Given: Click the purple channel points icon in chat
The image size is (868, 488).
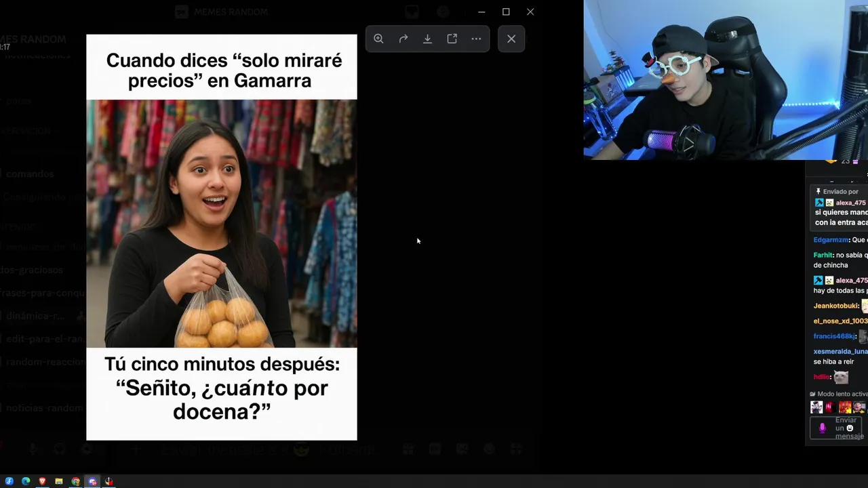Looking at the screenshot, I should click(x=823, y=428).
